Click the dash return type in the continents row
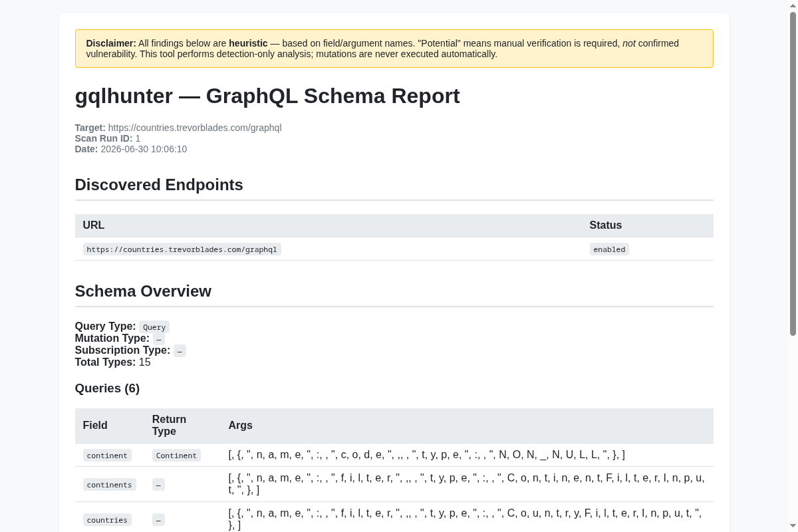 pos(158,485)
